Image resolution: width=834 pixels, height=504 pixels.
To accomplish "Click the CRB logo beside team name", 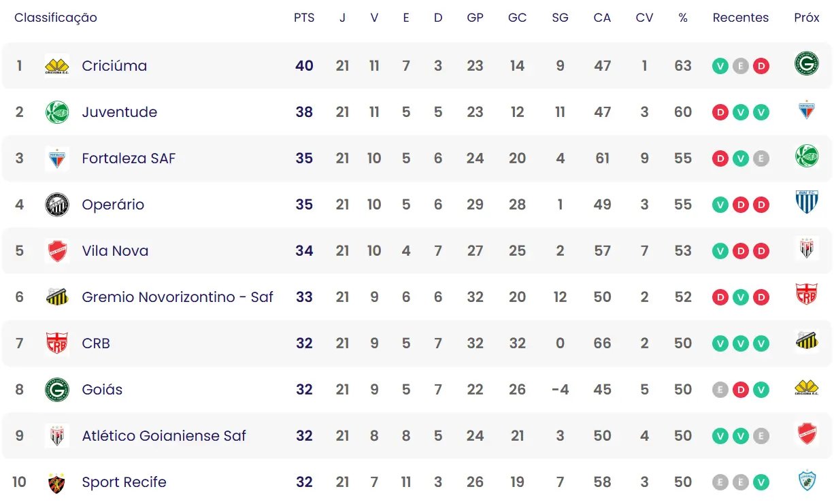I will [57, 343].
